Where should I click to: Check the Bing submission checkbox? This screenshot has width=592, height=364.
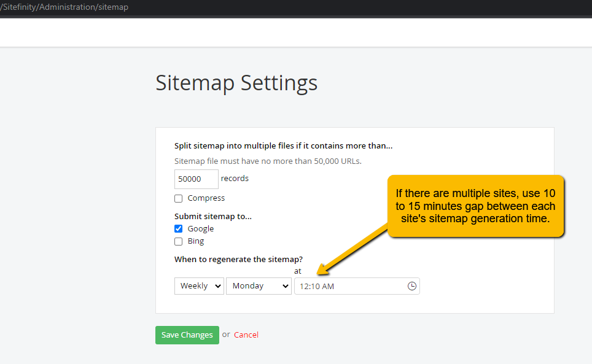click(179, 241)
